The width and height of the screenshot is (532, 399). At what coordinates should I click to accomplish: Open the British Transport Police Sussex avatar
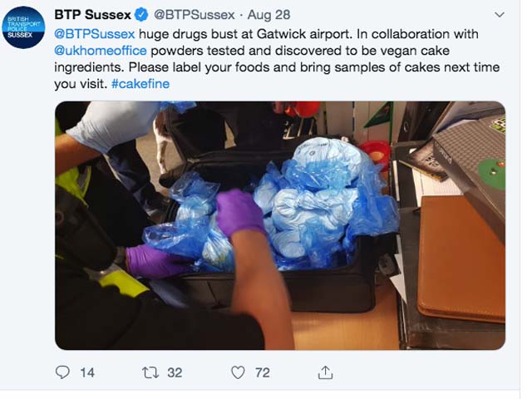(23, 27)
